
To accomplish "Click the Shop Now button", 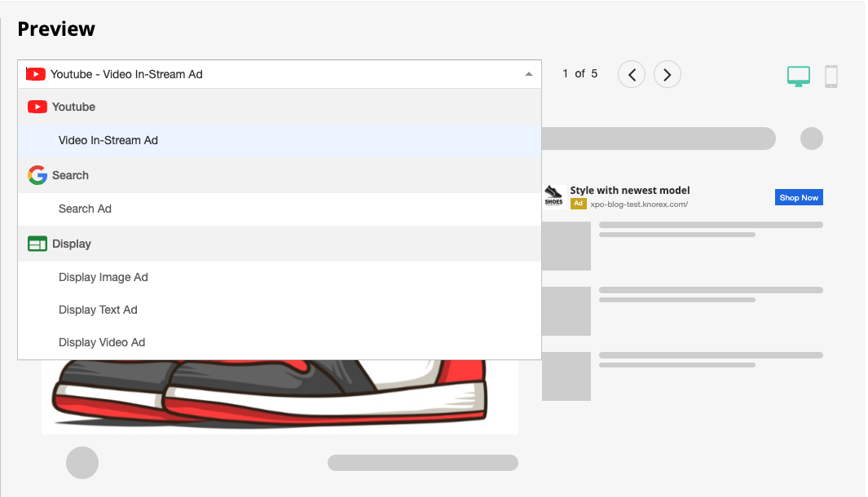I will (x=798, y=197).
